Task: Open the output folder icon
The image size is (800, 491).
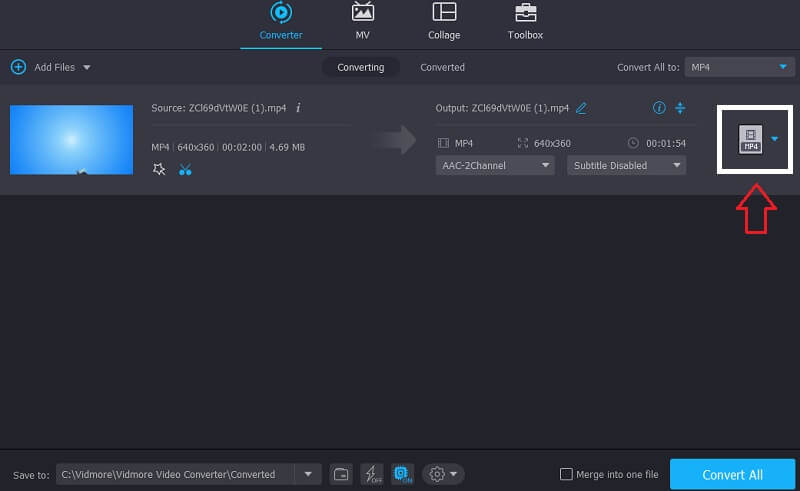Action: (x=341, y=474)
